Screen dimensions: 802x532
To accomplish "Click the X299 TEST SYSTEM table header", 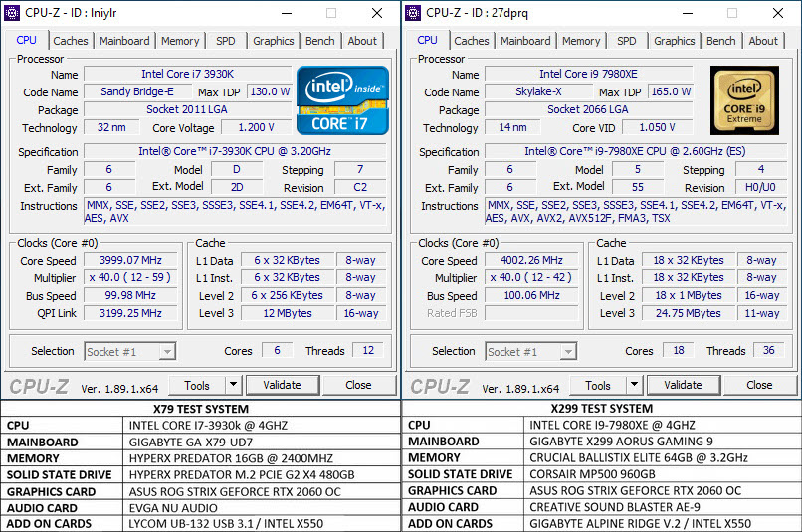I will coord(601,409).
